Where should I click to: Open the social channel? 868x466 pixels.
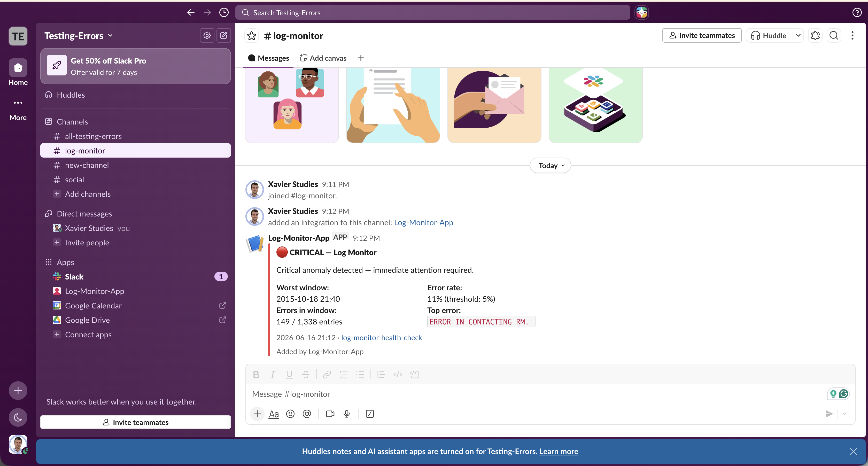tap(135, 180)
